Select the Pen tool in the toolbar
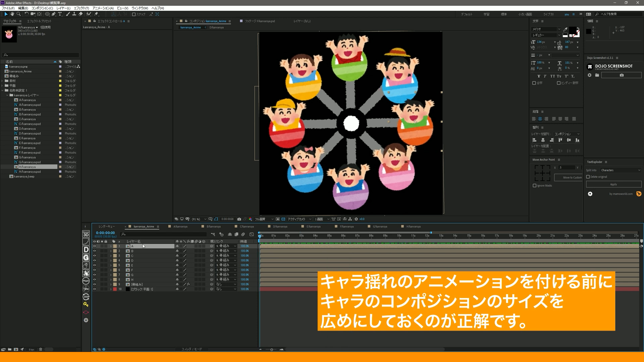The width and height of the screenshot is (644, 362). pos(53,14)
